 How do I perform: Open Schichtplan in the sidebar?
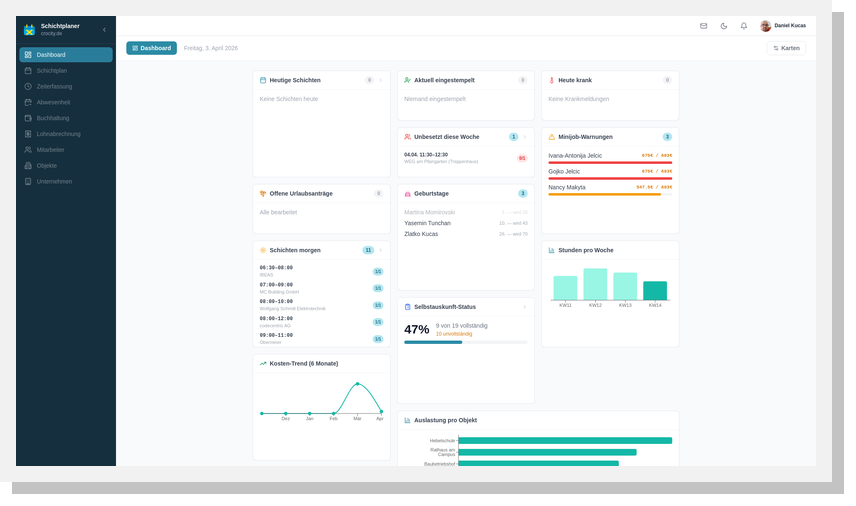pos(66,70)
